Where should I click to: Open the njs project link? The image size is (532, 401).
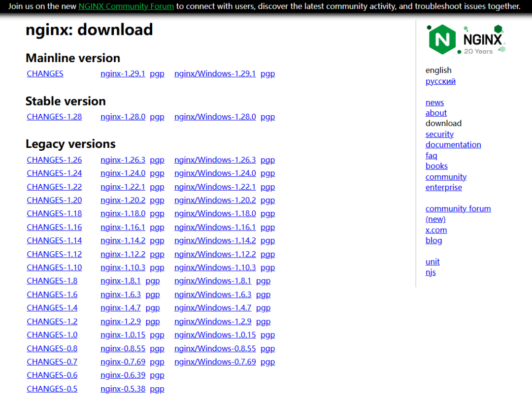tap(431, 272)
